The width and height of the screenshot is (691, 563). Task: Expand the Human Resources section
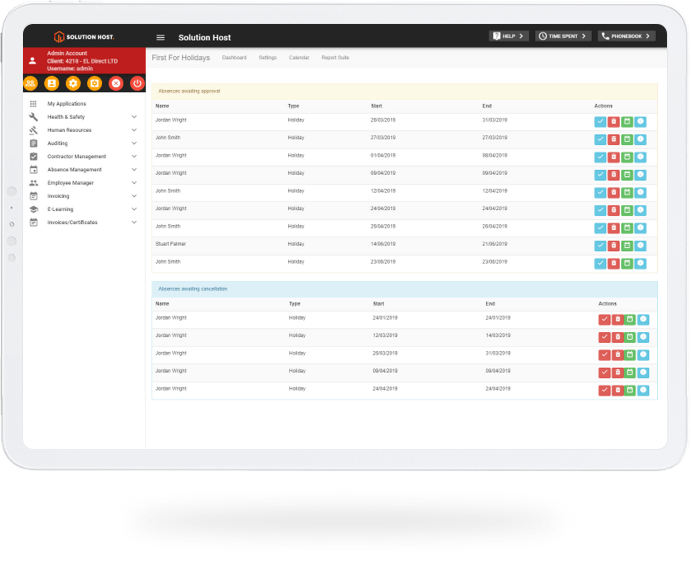(134, 130)
